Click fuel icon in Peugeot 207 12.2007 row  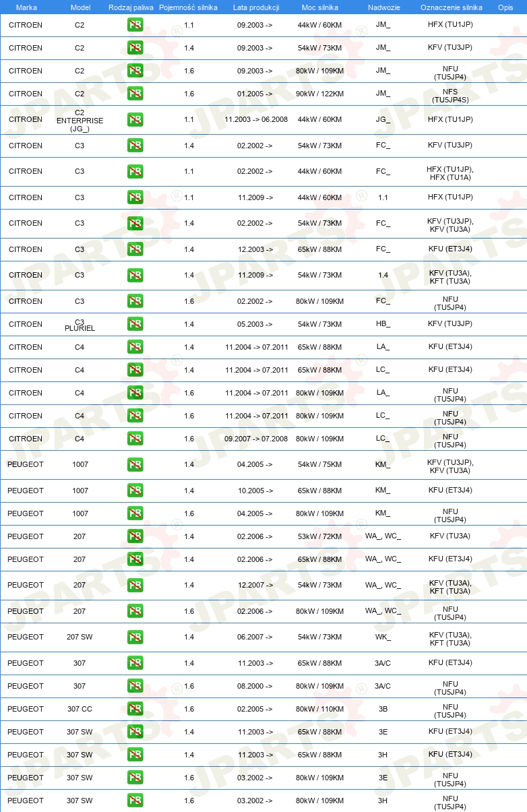(135, 585)
